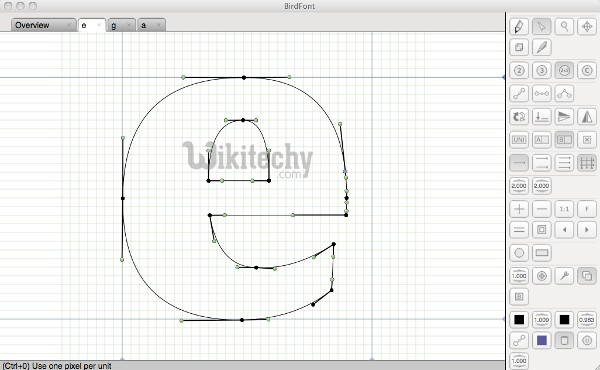
Task: Choose the four-arrow move canvas tool
Action: point(587,26)
